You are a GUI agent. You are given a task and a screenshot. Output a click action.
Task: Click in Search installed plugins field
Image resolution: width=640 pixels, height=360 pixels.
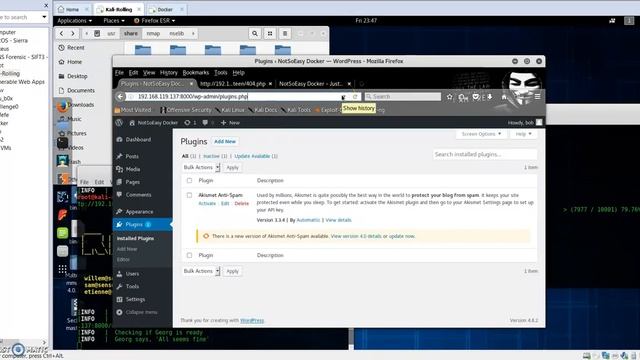coord(484,154)
